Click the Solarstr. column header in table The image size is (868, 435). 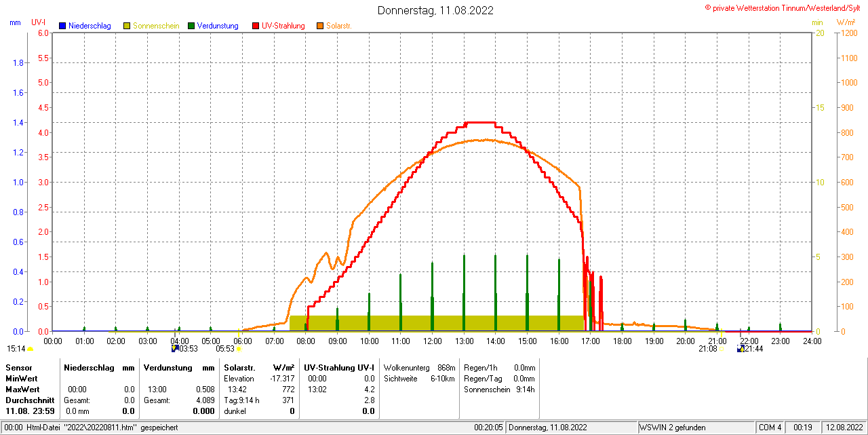(x=239, y=367)
